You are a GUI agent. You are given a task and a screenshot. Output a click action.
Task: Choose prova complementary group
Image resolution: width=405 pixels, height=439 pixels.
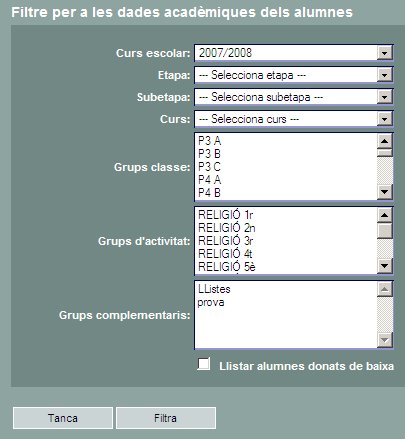(286, 302)
